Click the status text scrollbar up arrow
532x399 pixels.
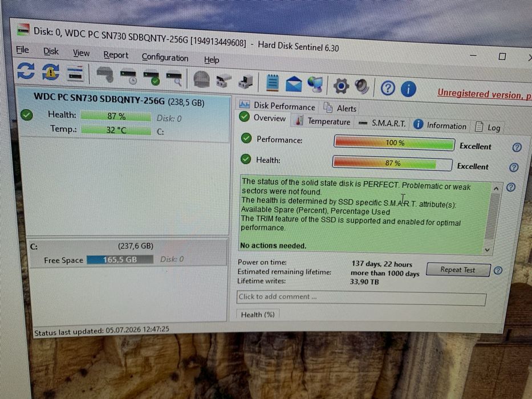[496, 188]
